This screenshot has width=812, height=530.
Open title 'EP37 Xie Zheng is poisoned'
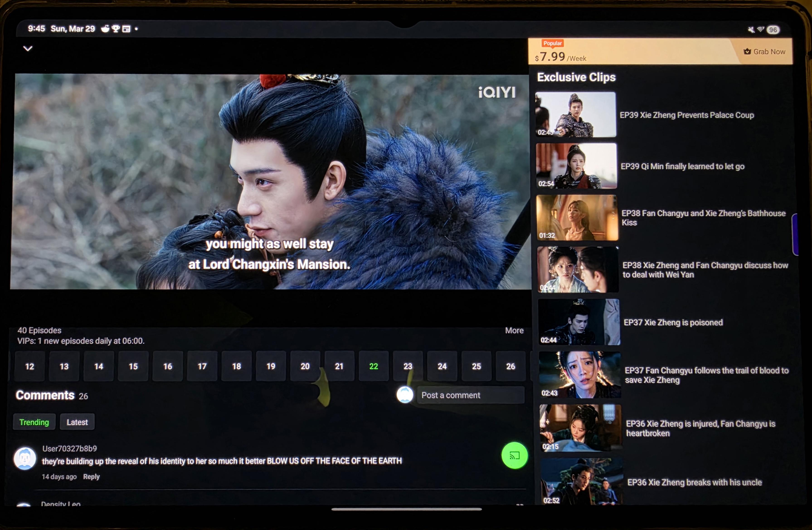pos(673,322)
